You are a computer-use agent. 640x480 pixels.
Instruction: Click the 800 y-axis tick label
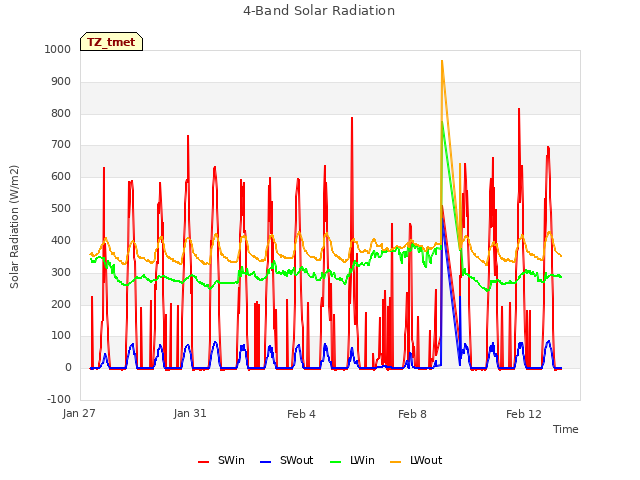click(x=61, y=113)
